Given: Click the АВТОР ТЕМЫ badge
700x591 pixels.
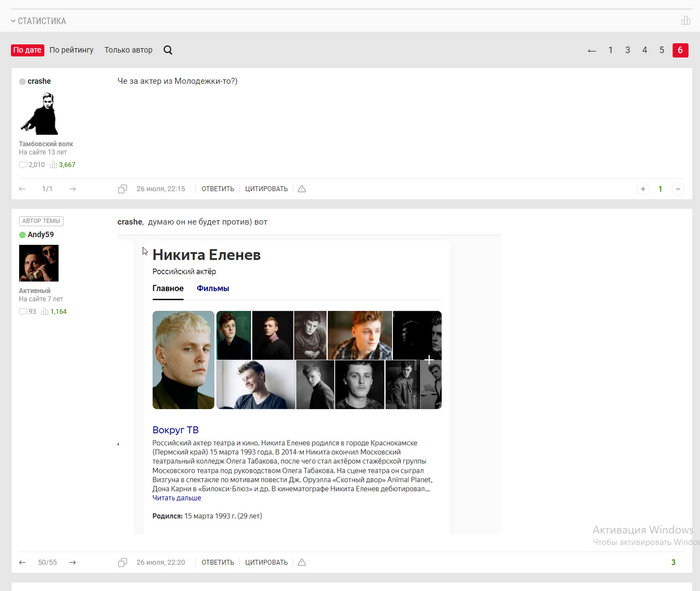Looking at the screenshot, I should [x=41, y=221].
